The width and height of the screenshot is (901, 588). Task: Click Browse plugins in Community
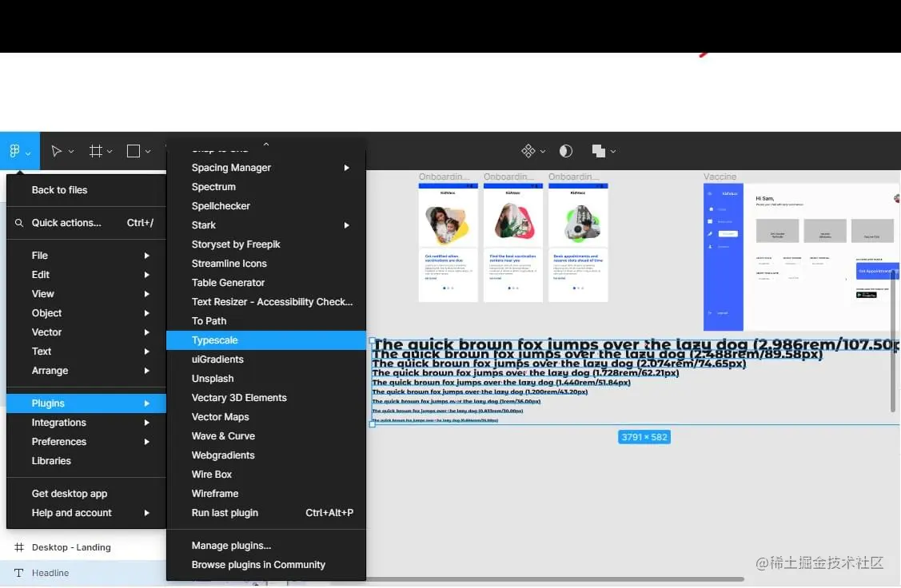click(259, 564)
